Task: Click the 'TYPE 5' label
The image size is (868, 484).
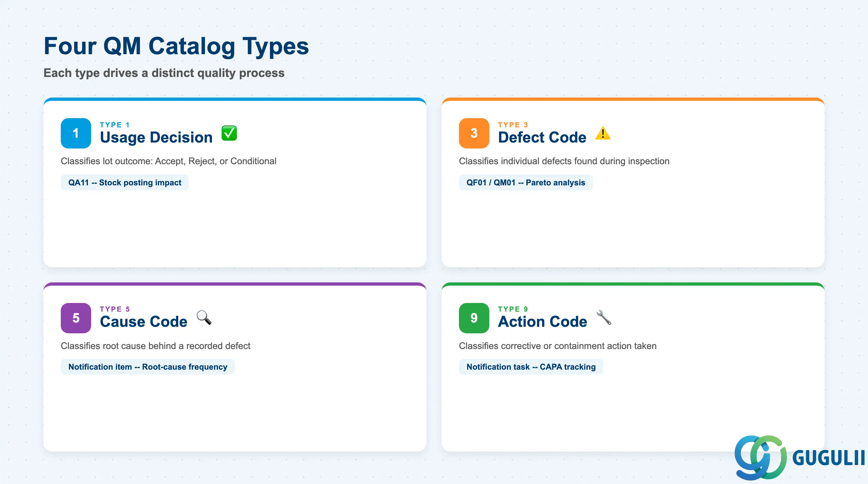Action: 114,309
